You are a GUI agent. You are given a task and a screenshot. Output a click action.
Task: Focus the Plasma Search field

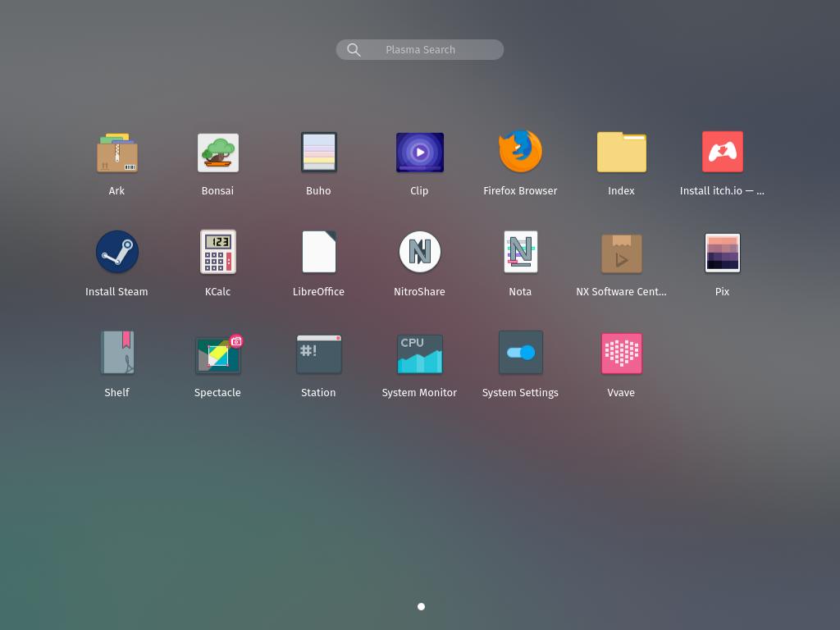[419, 49]
